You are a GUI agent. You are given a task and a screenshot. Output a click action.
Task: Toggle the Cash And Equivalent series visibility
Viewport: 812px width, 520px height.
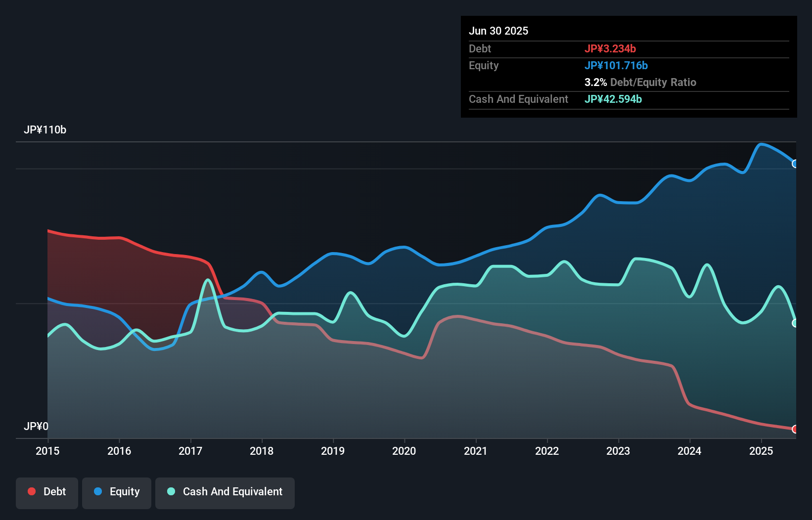tap(225, 491)
